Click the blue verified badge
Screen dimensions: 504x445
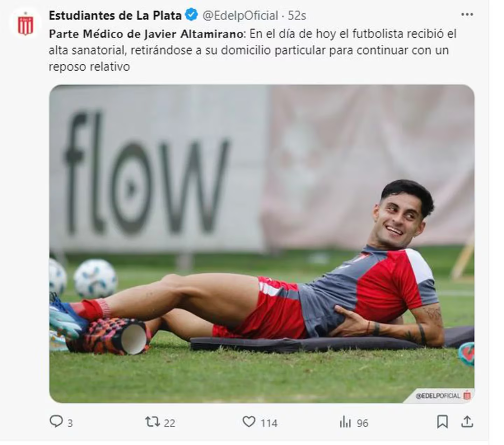[192, 15]
